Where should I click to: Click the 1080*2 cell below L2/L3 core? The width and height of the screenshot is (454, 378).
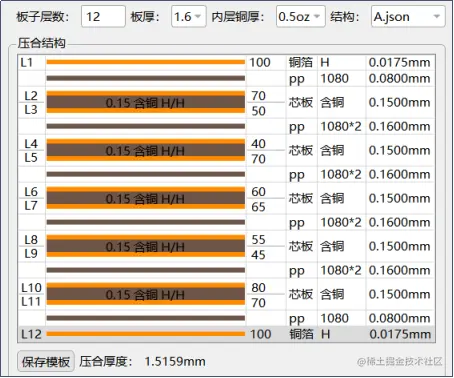tap(341, 127)
